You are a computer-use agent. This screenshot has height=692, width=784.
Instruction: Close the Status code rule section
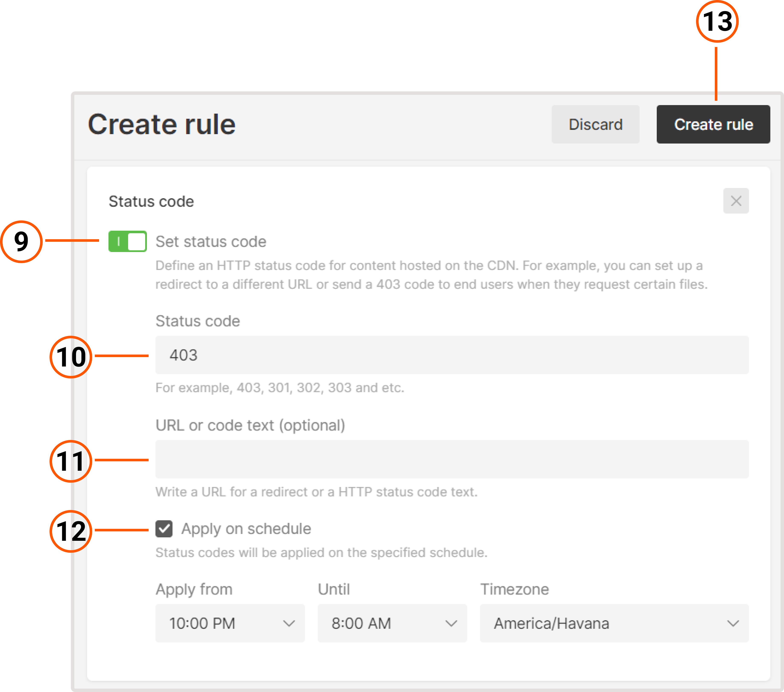(735, 201)
